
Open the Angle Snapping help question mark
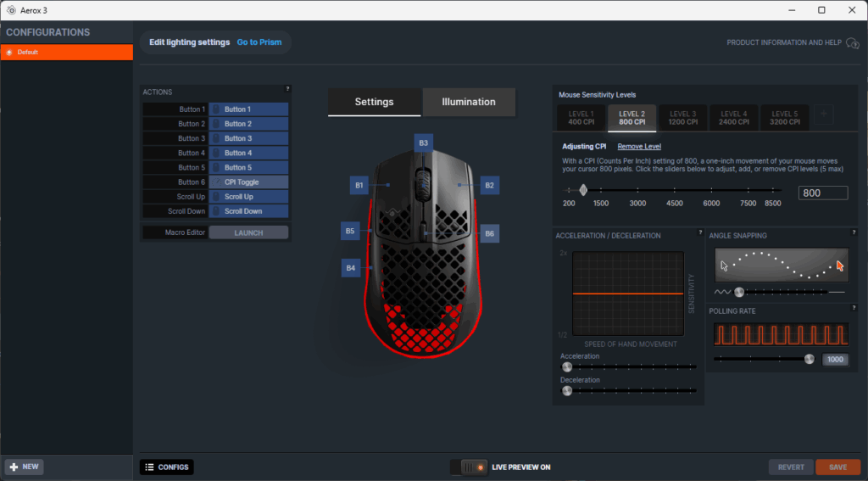(854, 232)
